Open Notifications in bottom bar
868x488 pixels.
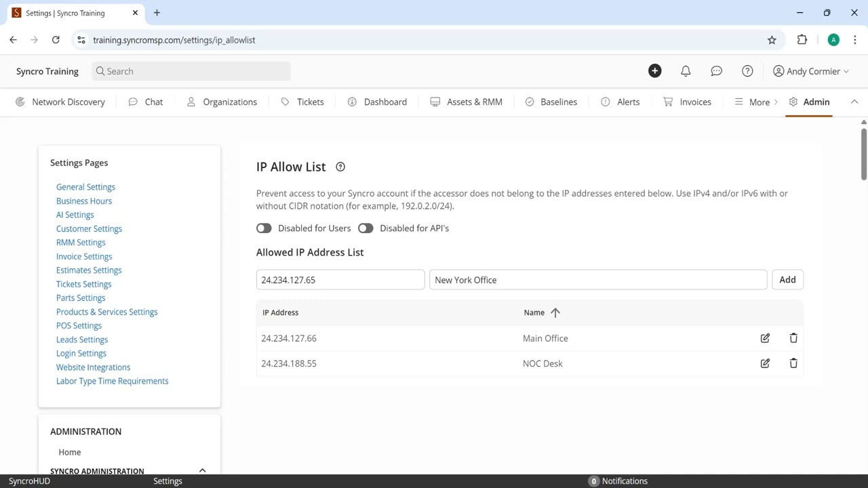point(618,481)
